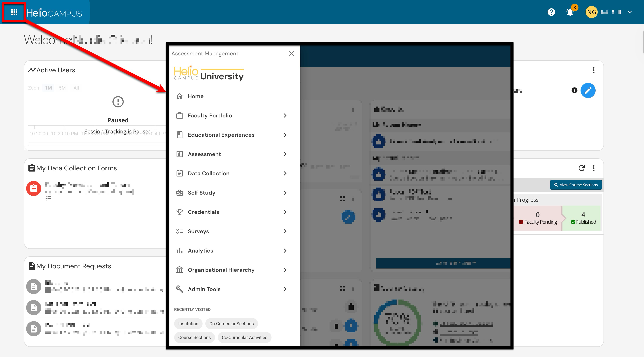This screenshot has width=644, height=357.
Task: Click the blue pencil edit button
Action: click(588, 90)
